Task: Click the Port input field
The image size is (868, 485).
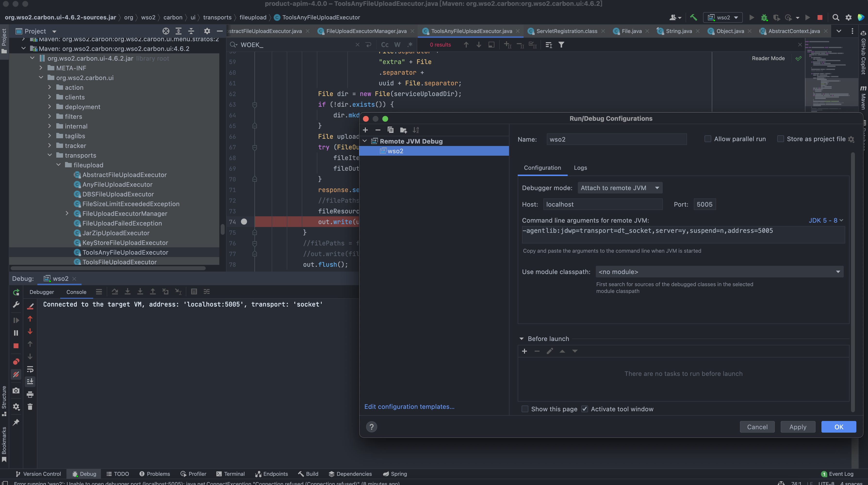Action: click(704, 204)
